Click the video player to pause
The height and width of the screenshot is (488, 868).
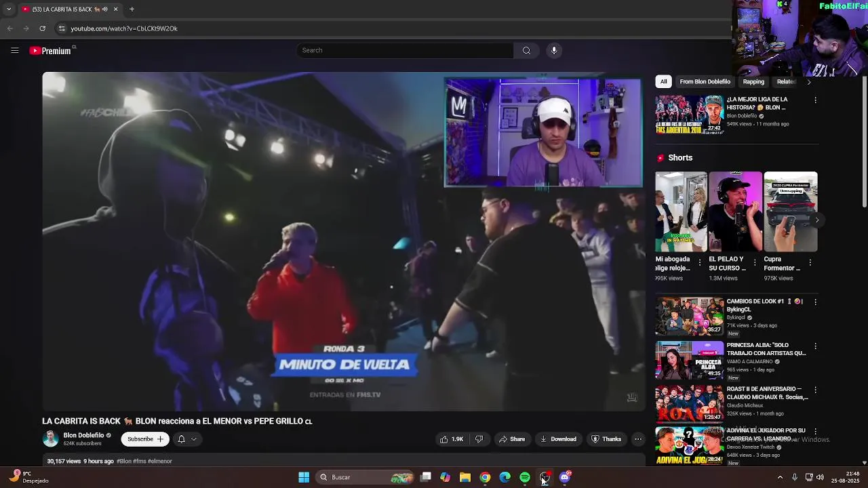pos(344,241)
